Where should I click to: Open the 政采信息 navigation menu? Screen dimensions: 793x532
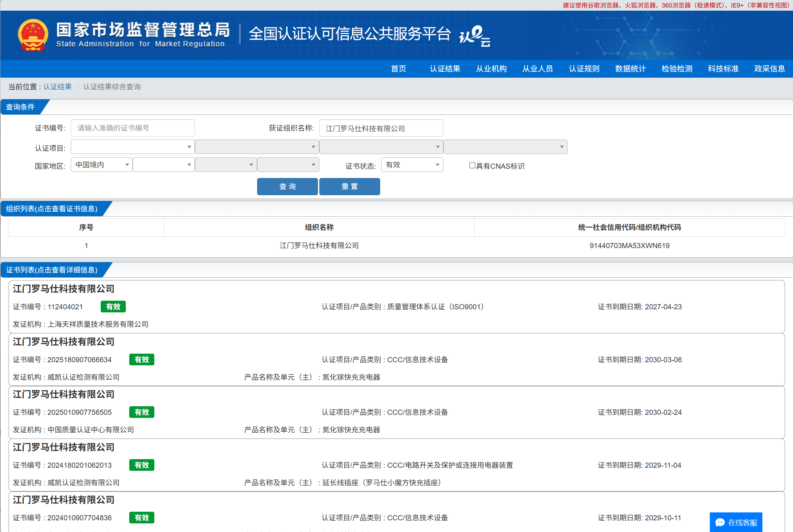tap(770, 69)
